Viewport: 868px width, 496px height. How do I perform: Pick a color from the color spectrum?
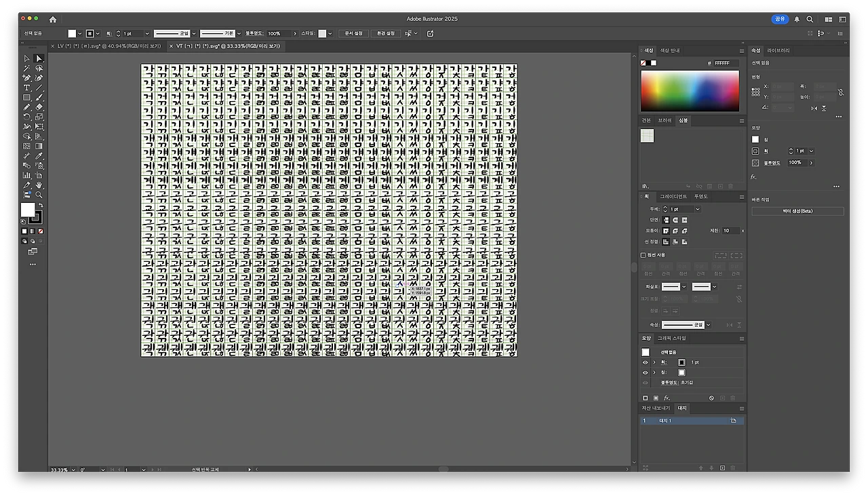point(690,91)
